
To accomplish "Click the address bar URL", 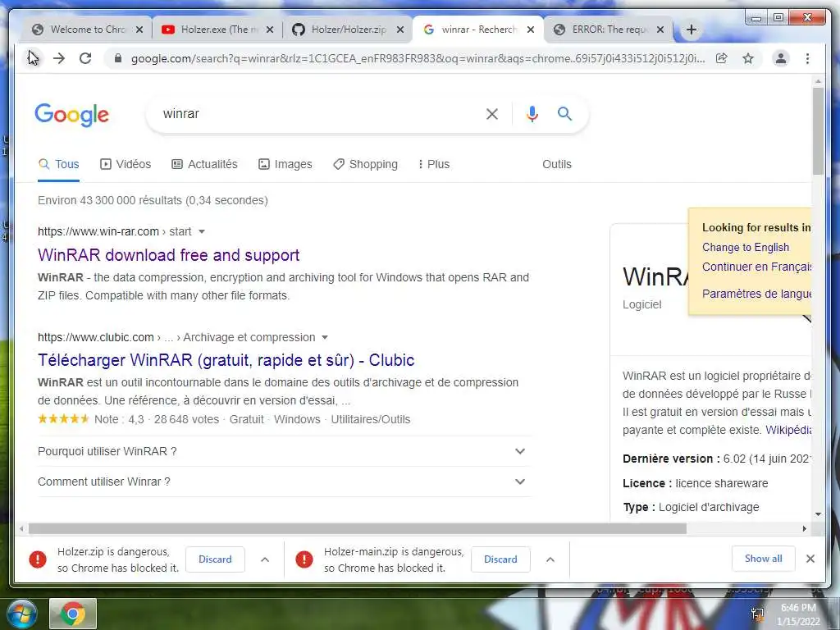I will coord(418,58).
